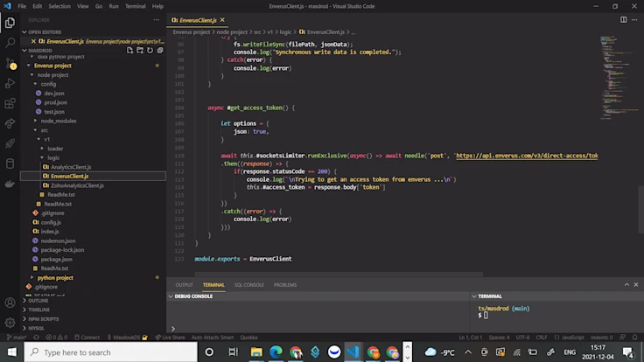The image size is (644, 362).
Task: Close EnverusClient.js in Open Editors list
Action: [x=33, y=41]
